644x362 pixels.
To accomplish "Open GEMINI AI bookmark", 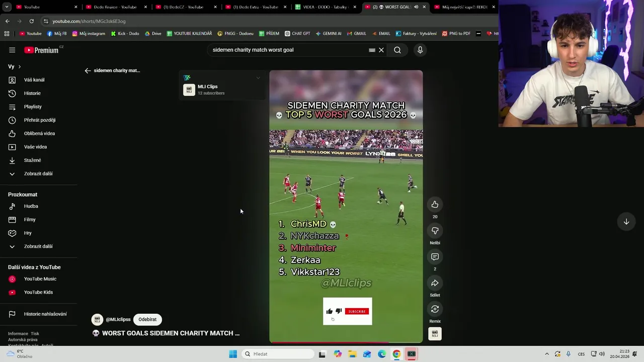I will click(328, 34).
